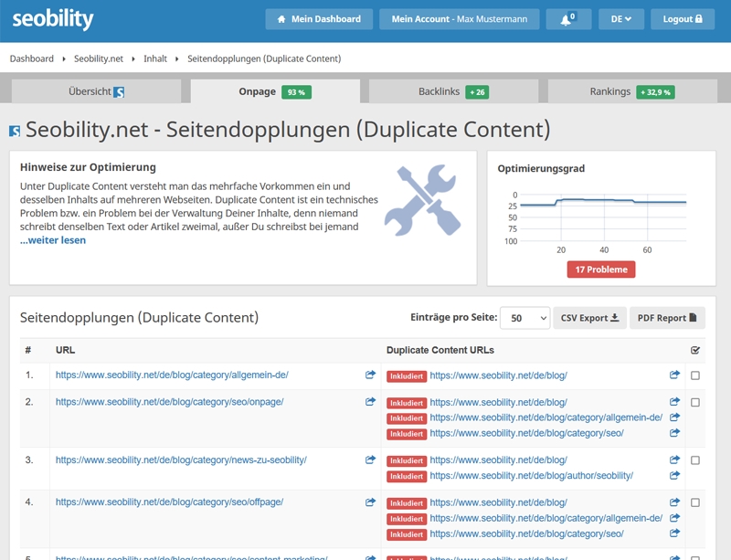The image size is (731, 560).
Task: Tick the checkbox for row 3
Action: point(695,460)
